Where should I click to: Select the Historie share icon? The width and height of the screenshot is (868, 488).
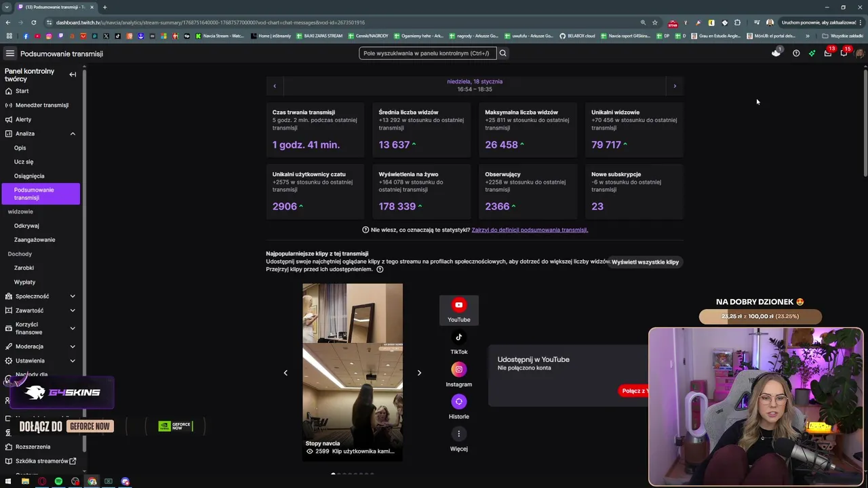[x=459, y=401]
